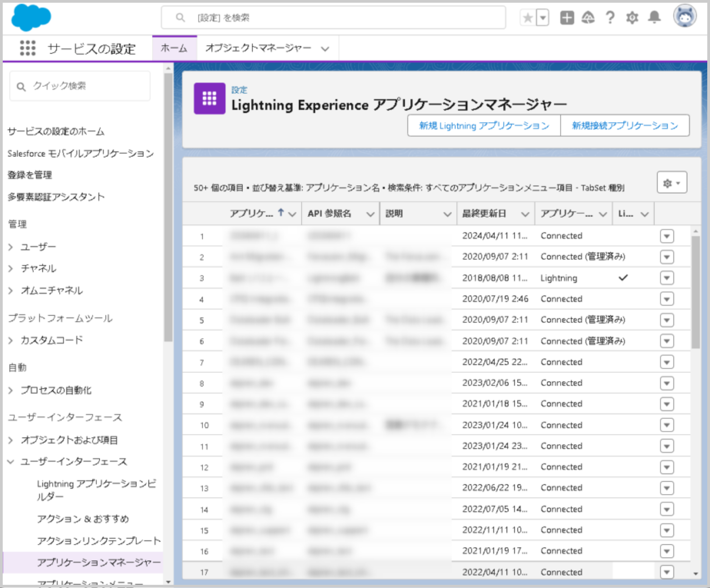Open row 3 Lightning app action dropdown
This screenshot has height=588, width=710.
[x=667, y=278]
